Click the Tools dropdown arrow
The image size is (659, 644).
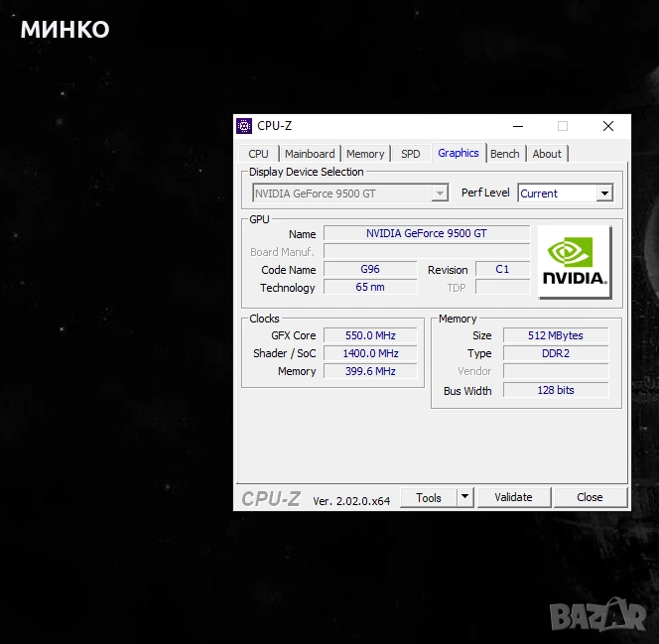(x=464, y=497)
